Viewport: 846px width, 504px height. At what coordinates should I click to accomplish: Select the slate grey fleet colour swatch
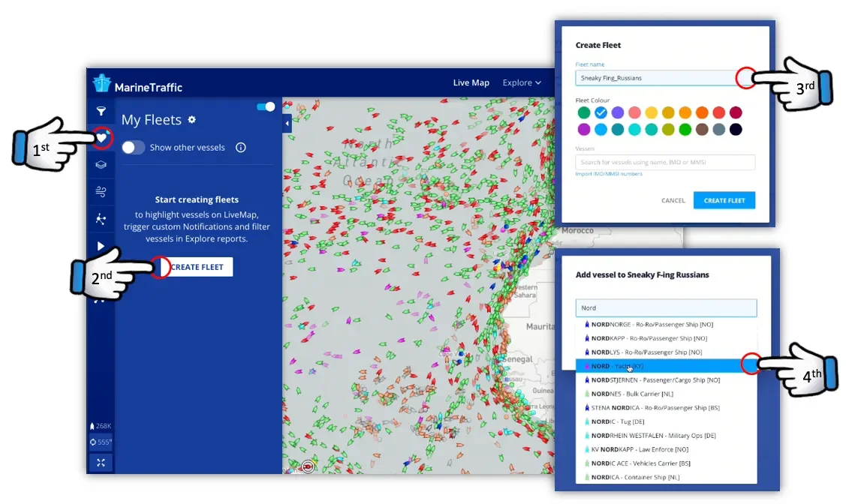tap(718, 129)
